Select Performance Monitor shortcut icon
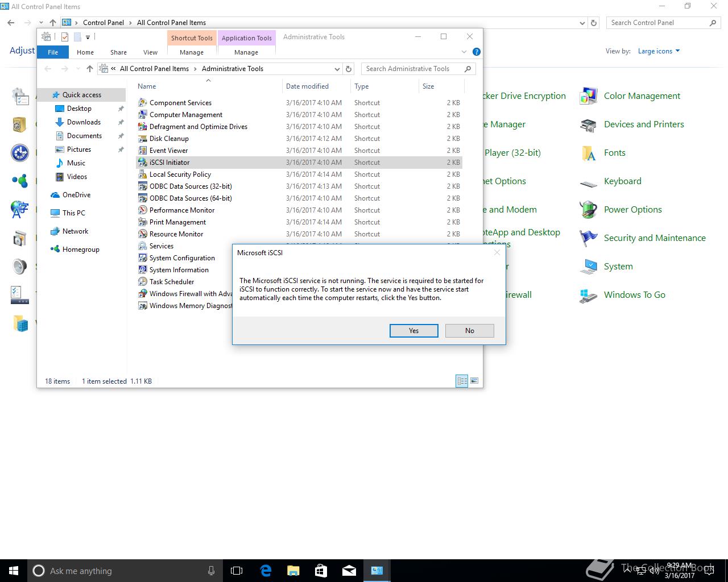The height and width of the screenshot is (582, 728). (x=143, y=210)
